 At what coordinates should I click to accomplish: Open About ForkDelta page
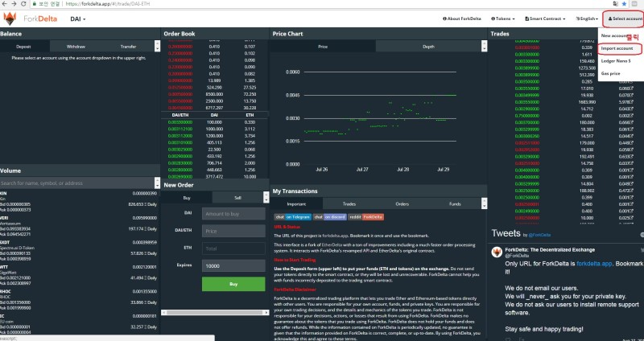pyautogui.click(x=461, y=18)
